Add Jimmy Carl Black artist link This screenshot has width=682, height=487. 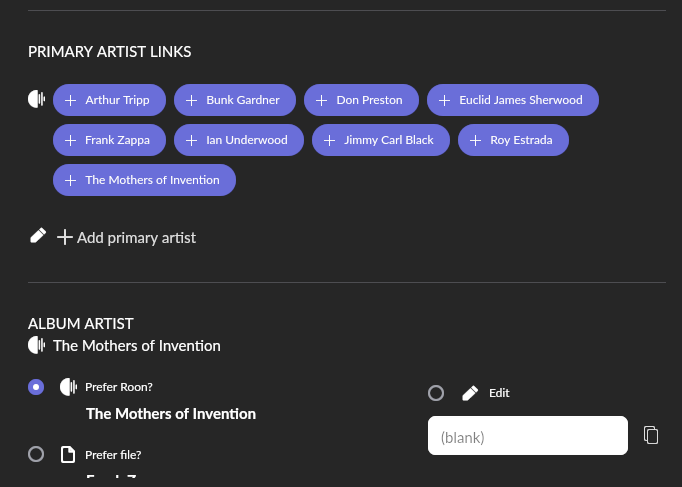[380, 140]
